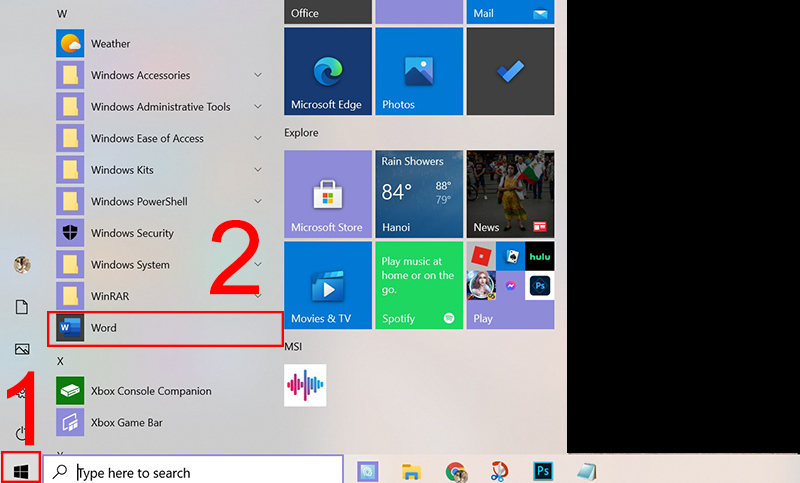The image size is (800, 483).
Task: Open Pictures from Start sidebar
Action: [x=22, y=349]
